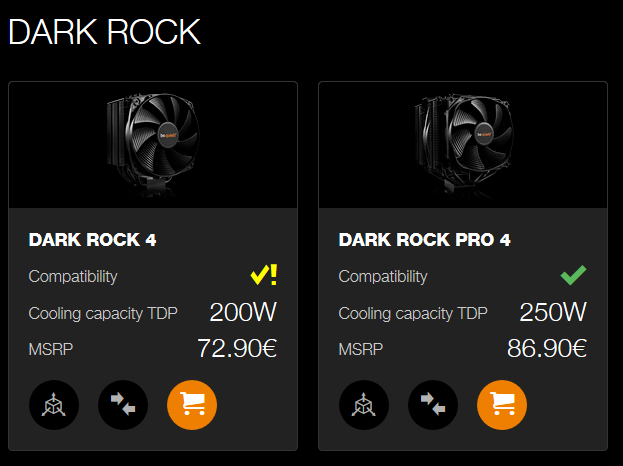Select the DARK ROCK 4 product title

pos(93,240)
